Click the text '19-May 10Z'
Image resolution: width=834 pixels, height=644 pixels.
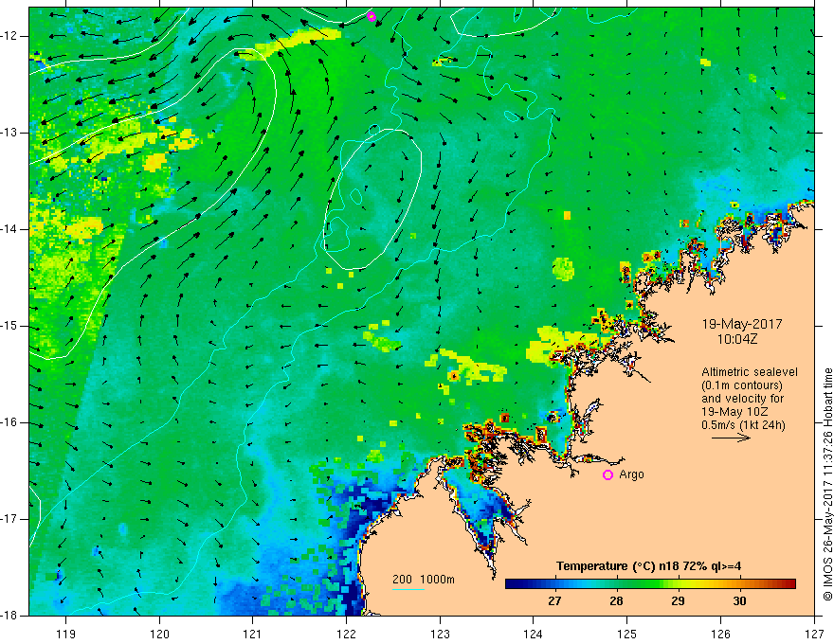pos(734,412)
